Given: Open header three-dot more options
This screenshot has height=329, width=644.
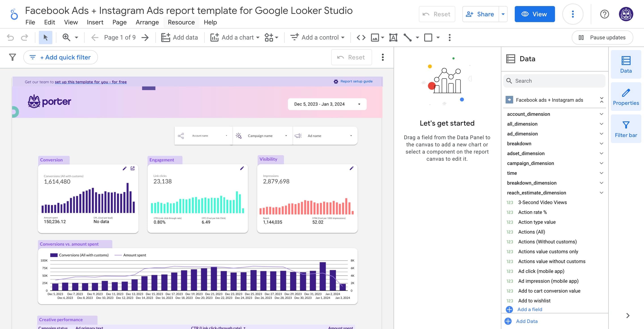Looking at the screenshot, I should pos(572,14).
